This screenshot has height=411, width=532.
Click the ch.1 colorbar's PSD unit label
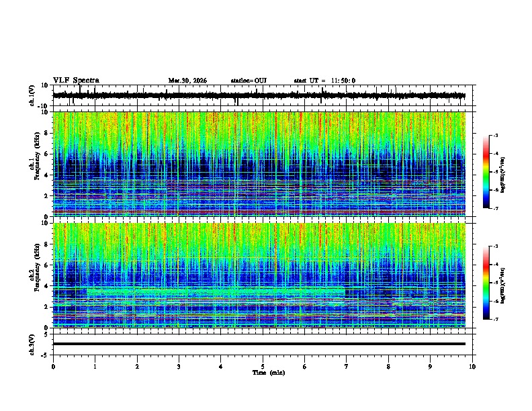502,175
